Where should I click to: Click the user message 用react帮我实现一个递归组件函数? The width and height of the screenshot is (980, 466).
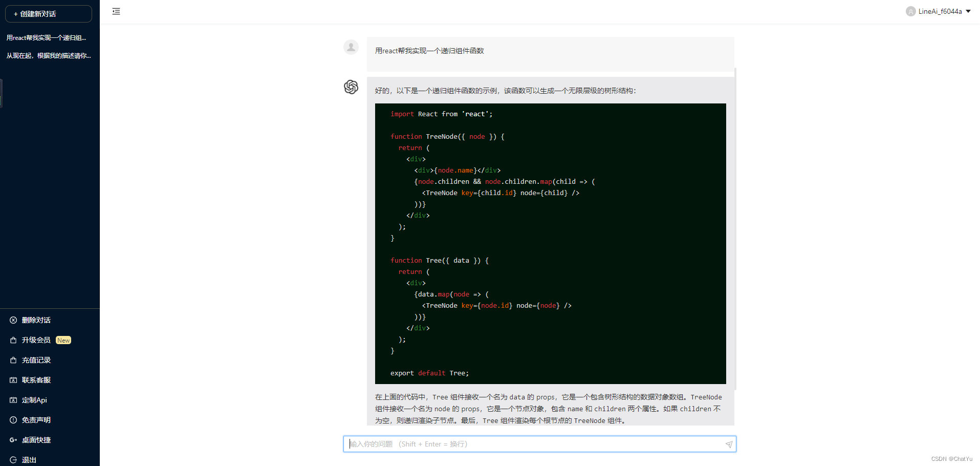[429, 51]
